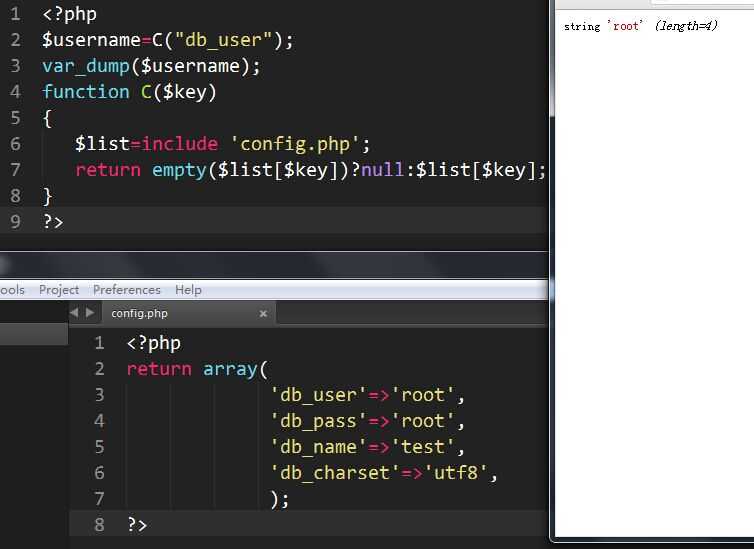This screenshot has height=549, width=754.
Task: Click the $username=C("db_user") line
Action: 167,40
